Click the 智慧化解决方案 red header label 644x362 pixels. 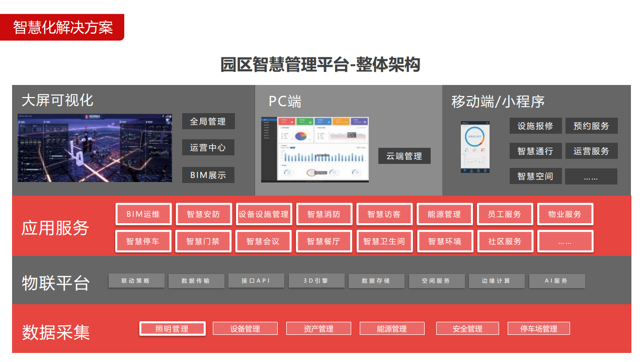coord(62,27)
